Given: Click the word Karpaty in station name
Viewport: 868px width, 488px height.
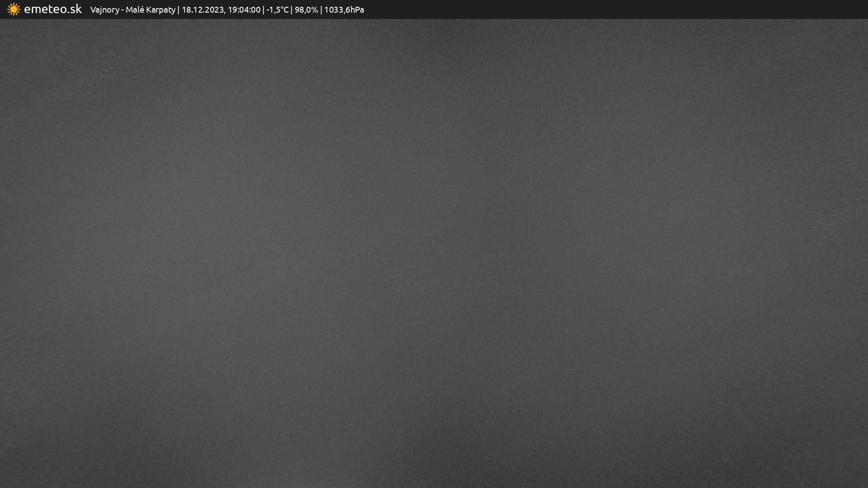Looking at the screenshot, I should (x=160, y=10).
